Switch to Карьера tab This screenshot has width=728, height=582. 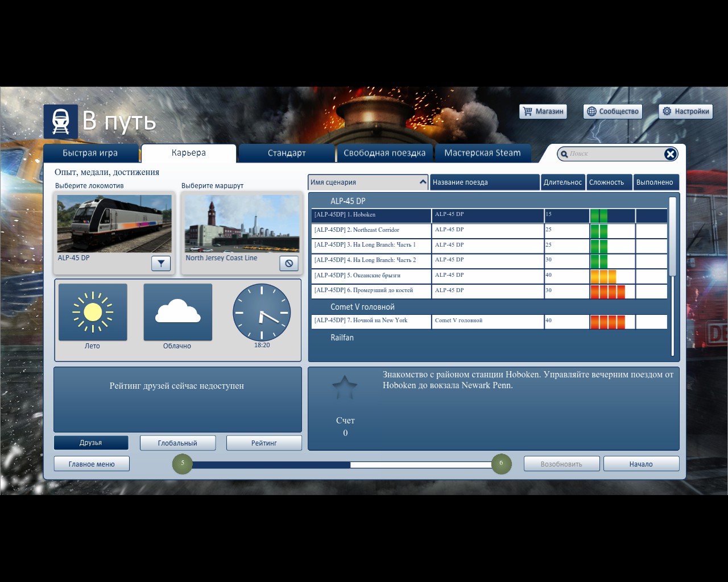click(x=189, y=153)
